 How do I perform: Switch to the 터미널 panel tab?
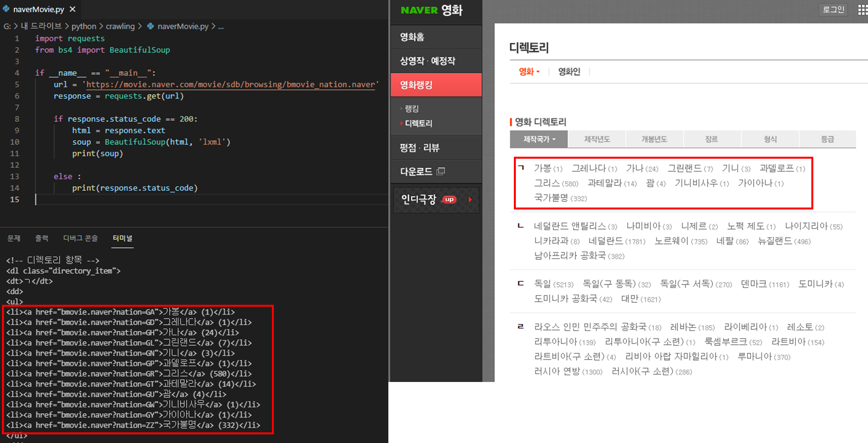[x=122, y=238]
